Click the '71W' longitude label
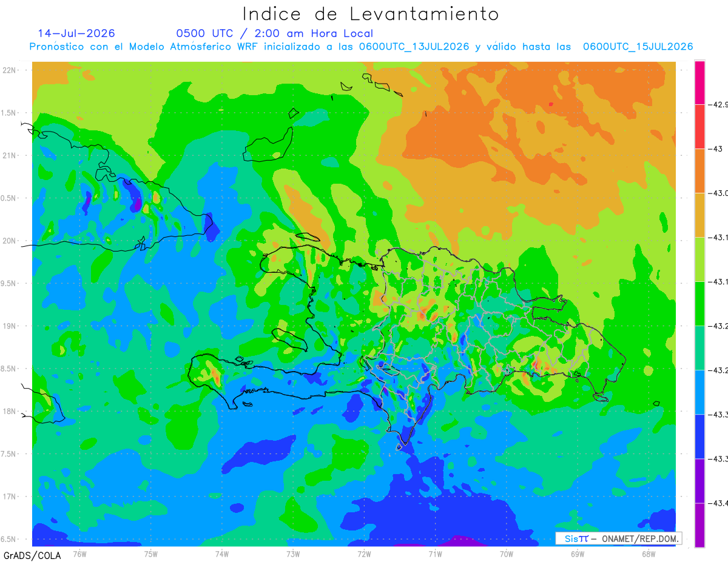The height and width of the screenshot is (562, 728). click(435, 554)
